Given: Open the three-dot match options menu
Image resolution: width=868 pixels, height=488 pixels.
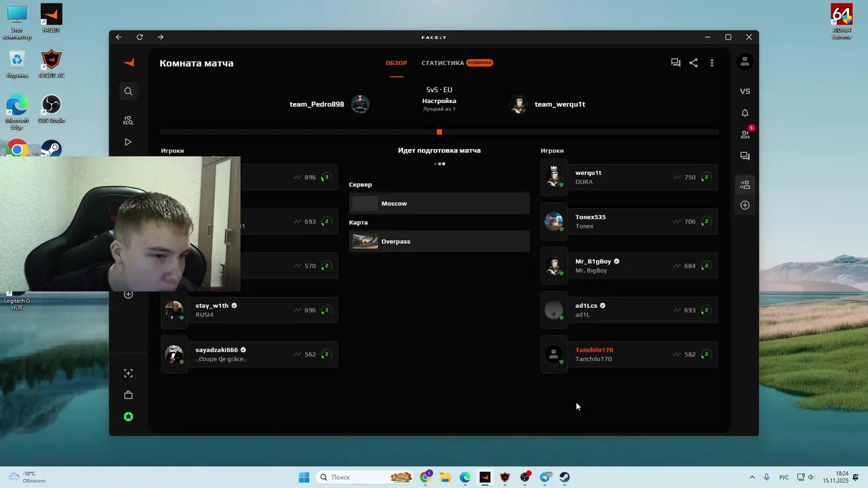Looking at the screenshot, I should (x=711, y=62).
